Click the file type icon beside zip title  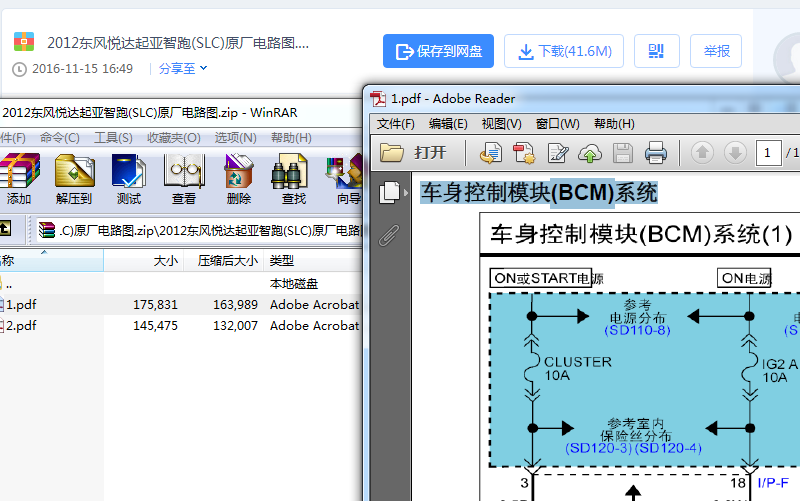(24, 41)
